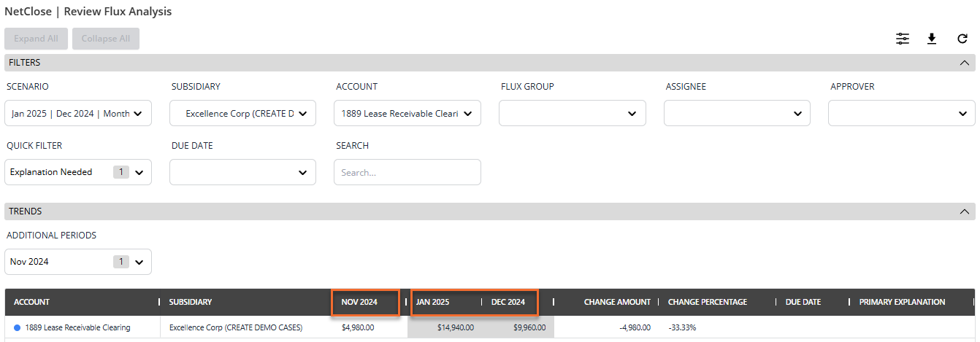Open the Scenario dropdown
Image resolution: width=980 pixels, height=342 pixels.
pyautogui.click(x=78, y=113)
